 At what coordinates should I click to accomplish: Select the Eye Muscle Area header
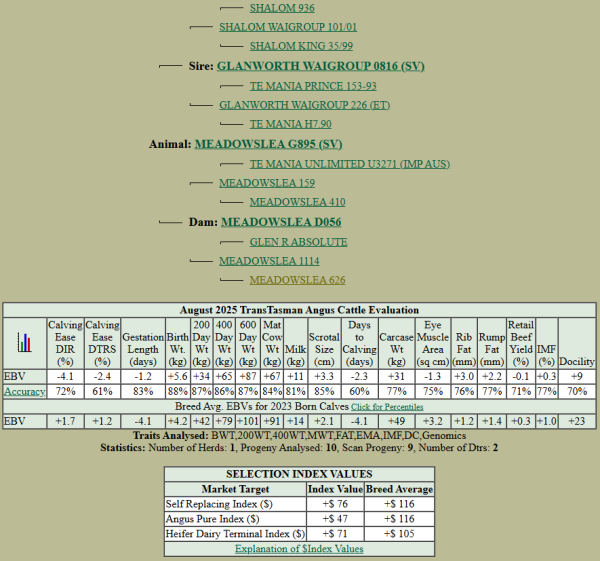click(433, 343)
